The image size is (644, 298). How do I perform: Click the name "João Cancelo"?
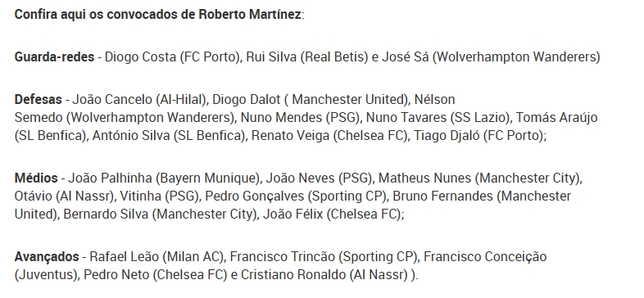(x=111, y=99)
